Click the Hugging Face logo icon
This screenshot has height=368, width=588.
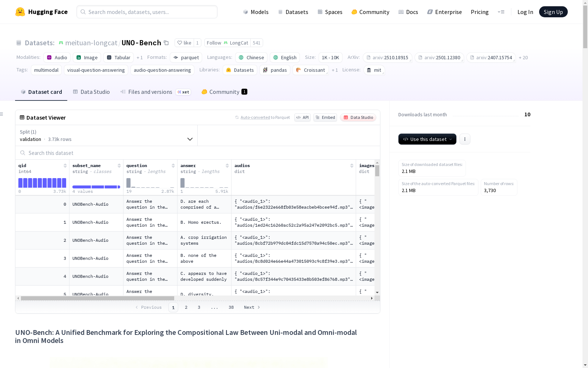[x=20, y=12]
